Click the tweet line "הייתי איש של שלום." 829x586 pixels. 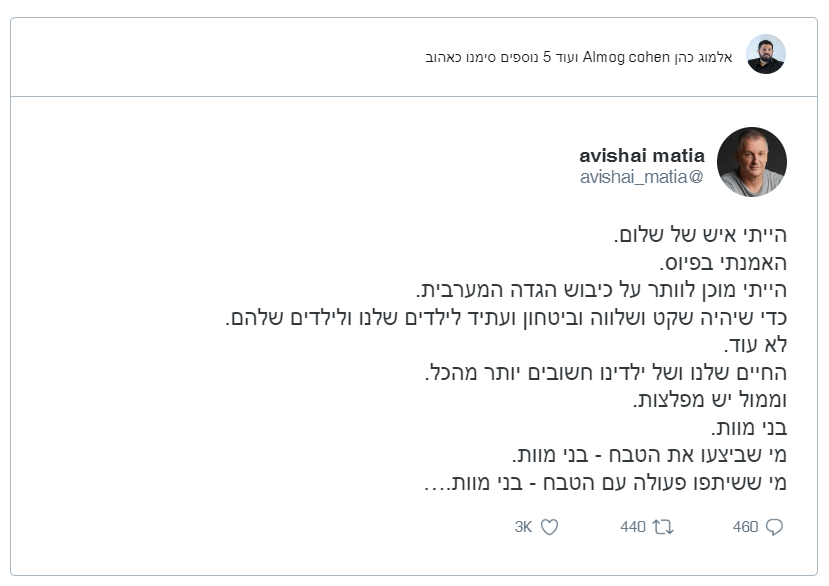pos(699,237)
